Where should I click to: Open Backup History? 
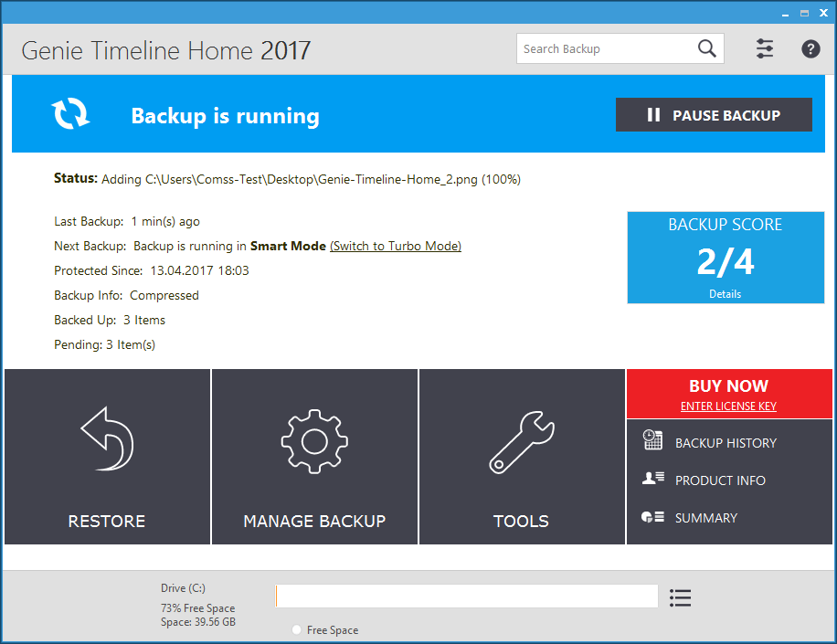pyautogui.click(x=726, y=443)
